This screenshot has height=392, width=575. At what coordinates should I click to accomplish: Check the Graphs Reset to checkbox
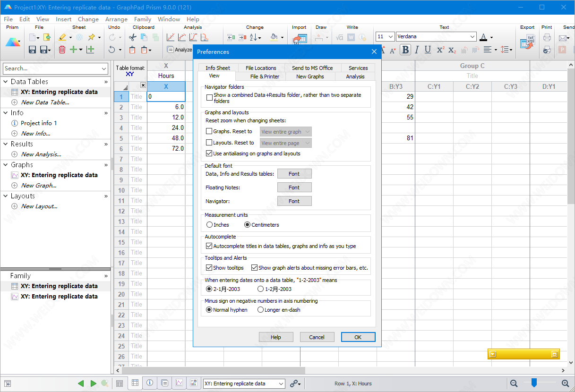209,131
